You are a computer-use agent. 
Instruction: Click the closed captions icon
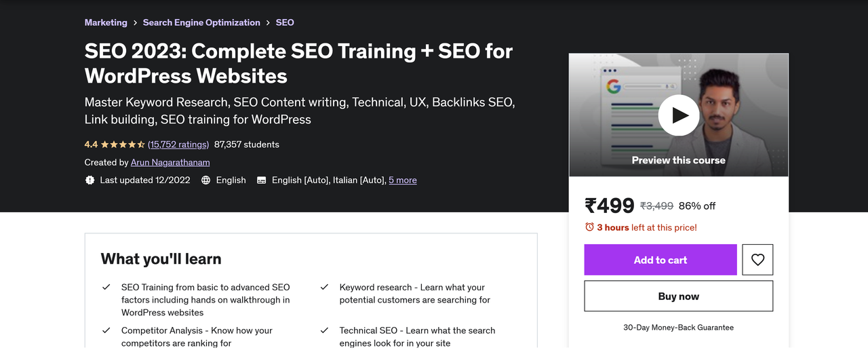(x=261, y=180)
